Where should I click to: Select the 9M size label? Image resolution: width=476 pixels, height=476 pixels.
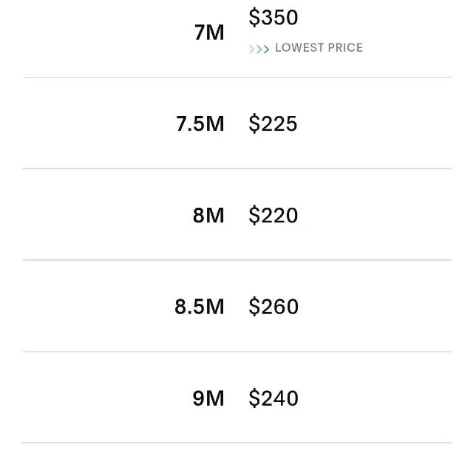pyautogui.click(x=208, y=398)
